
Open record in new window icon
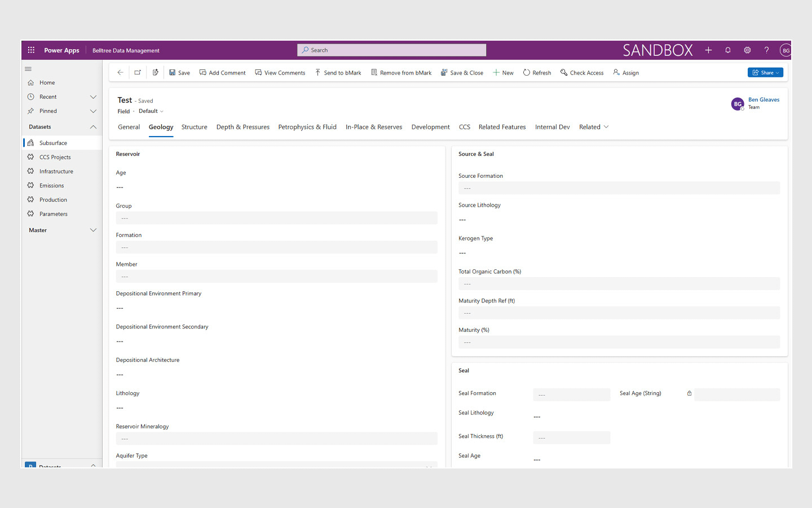[x=138, y=73]
